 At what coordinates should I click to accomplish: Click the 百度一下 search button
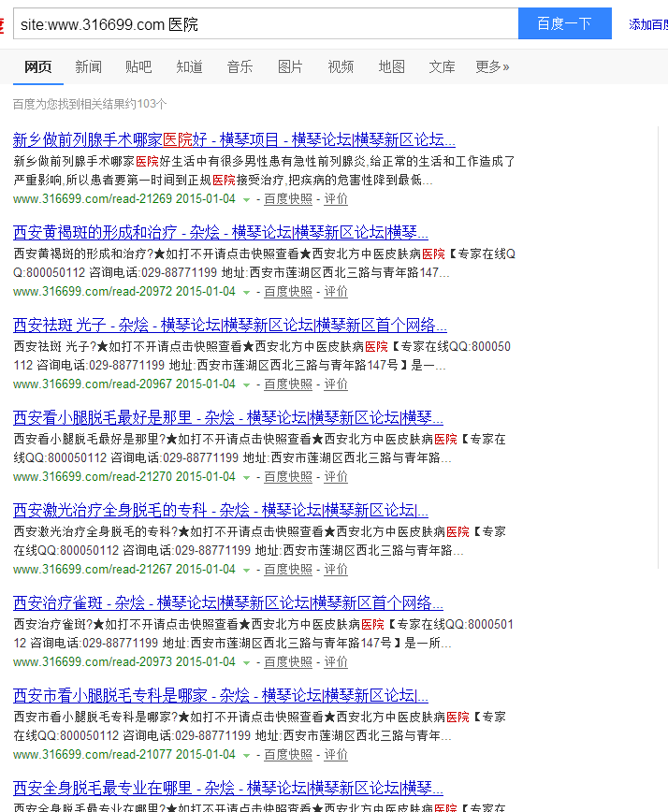pos(564,23)
